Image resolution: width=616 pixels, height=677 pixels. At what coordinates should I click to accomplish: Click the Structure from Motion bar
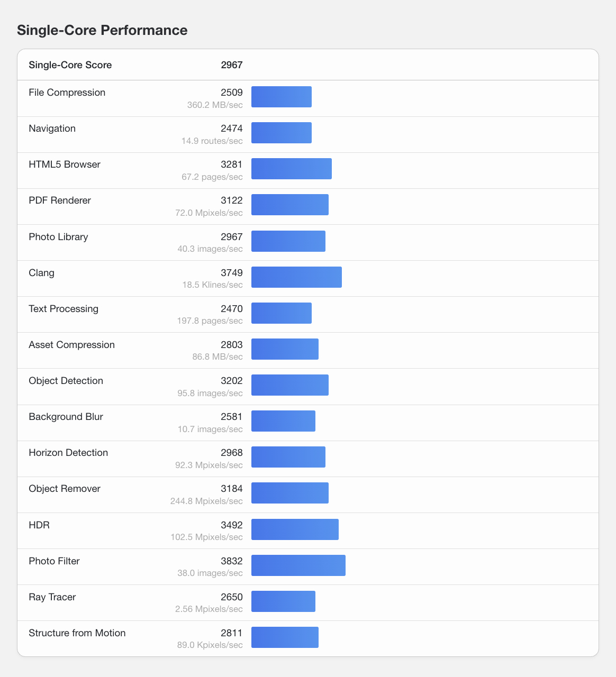[x=285, y=637]
